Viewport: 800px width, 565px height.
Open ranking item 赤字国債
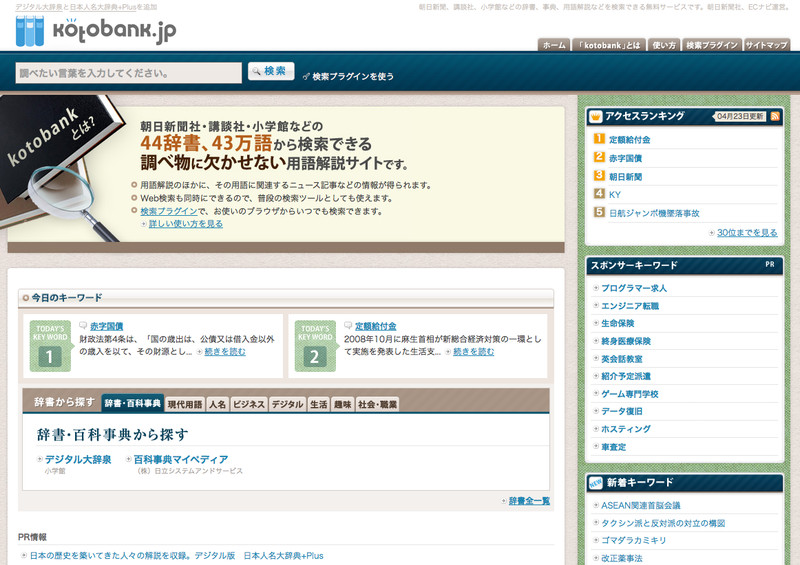626,158
